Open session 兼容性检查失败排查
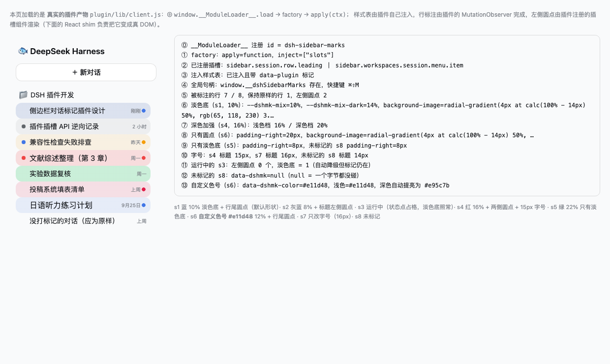 pyautogui.click(x=83, y=142)
